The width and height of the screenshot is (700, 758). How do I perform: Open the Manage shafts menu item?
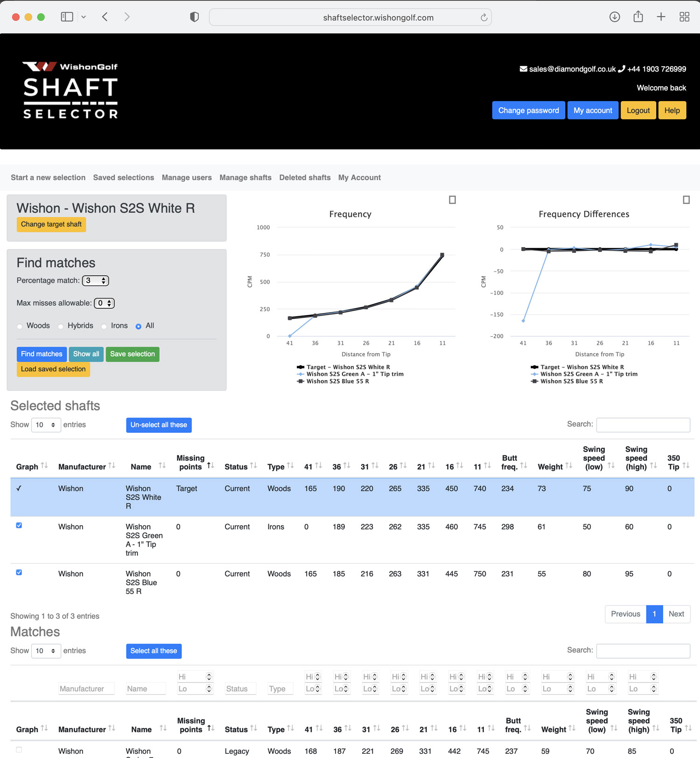point(245,178)
